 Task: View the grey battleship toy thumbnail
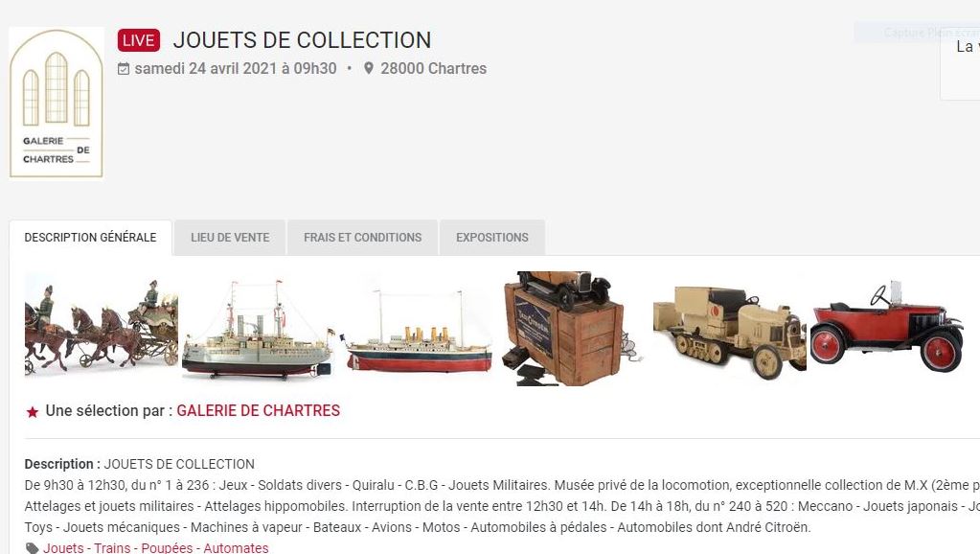pos(257,330)
